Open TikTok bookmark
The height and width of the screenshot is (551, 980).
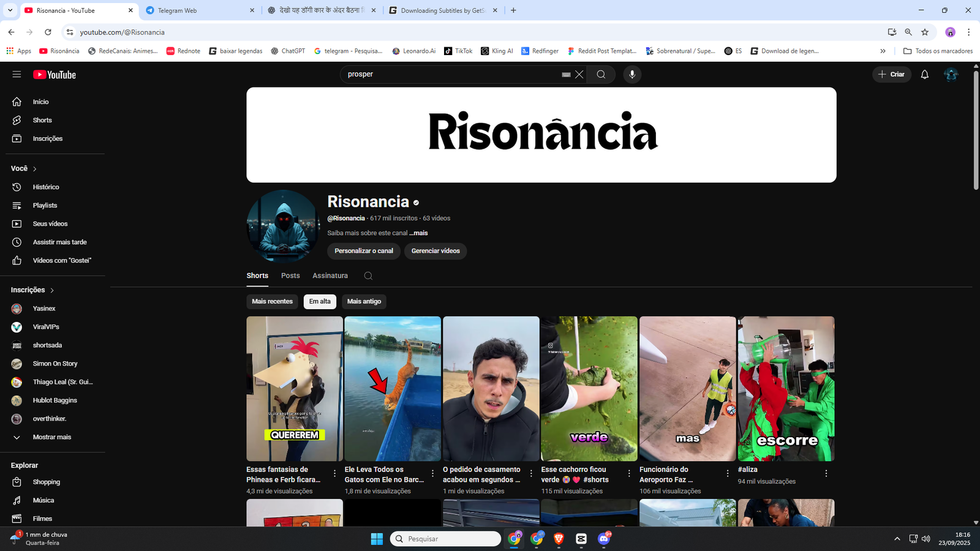[458, 51]
